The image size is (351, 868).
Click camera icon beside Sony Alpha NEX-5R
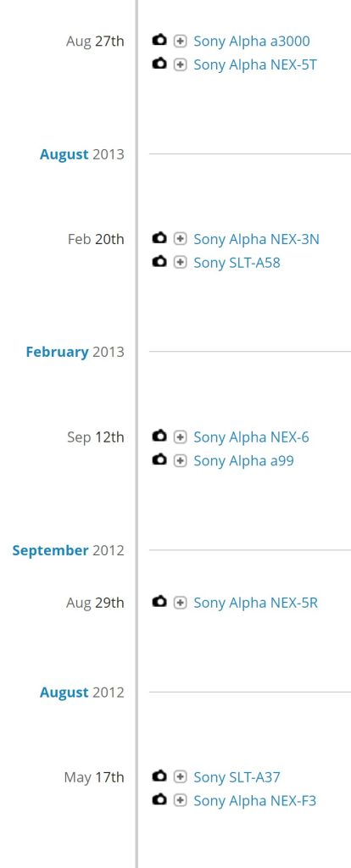(159, 601)
